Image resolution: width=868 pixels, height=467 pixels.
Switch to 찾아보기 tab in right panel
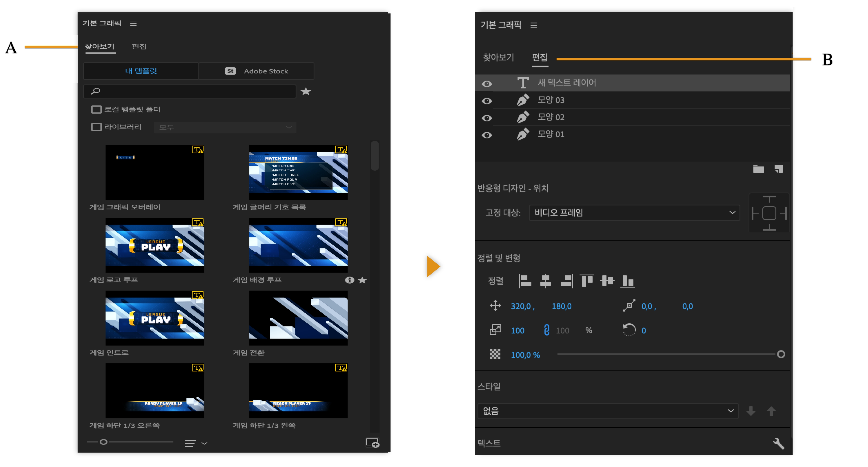click(x=498, y=57)
